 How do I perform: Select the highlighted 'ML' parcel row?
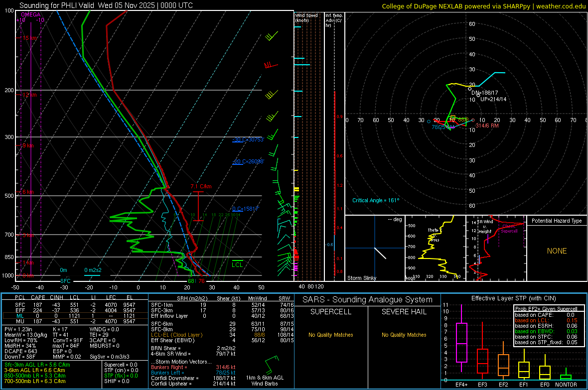pyautogui.click(x=75, y=316)
